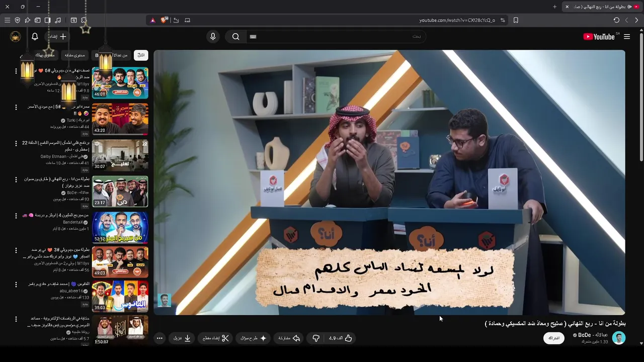This screenshot has height=362, width=644.
Task: Bookmark this page with the bookmark icon
Action: 516,20
